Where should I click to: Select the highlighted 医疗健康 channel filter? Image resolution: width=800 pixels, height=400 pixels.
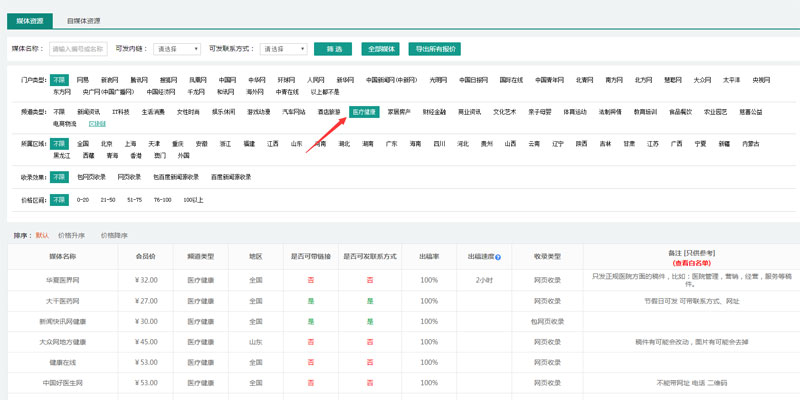pos(364,112)
